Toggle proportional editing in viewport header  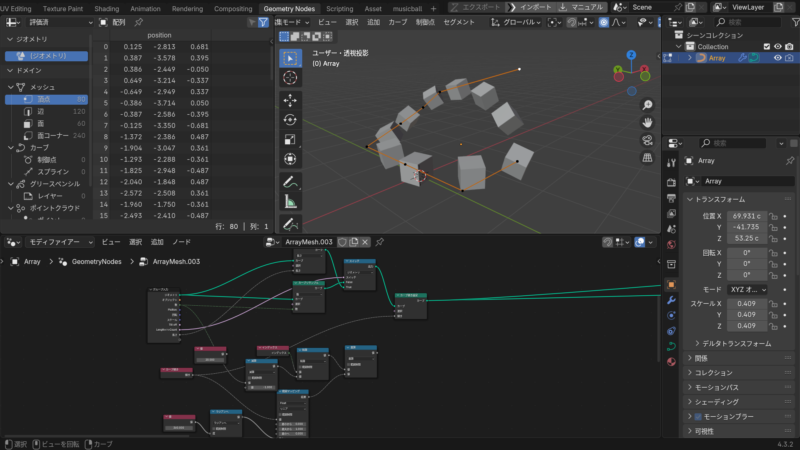(x=604, y=22)
